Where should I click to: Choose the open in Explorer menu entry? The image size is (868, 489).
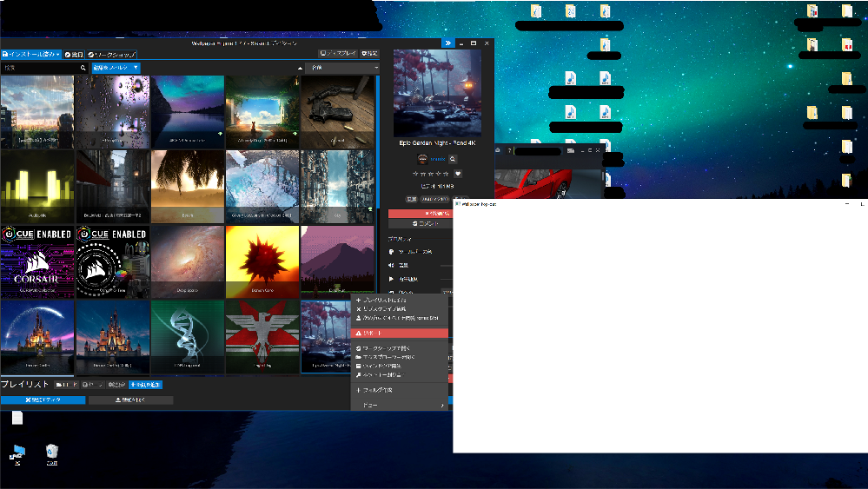click(400, 357)
